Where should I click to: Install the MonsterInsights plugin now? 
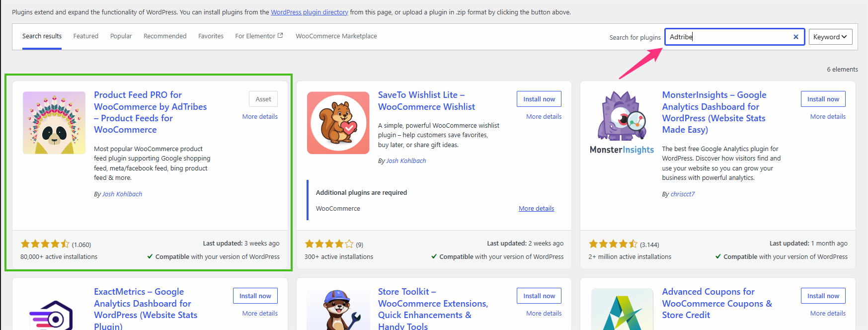click(823, 99)
